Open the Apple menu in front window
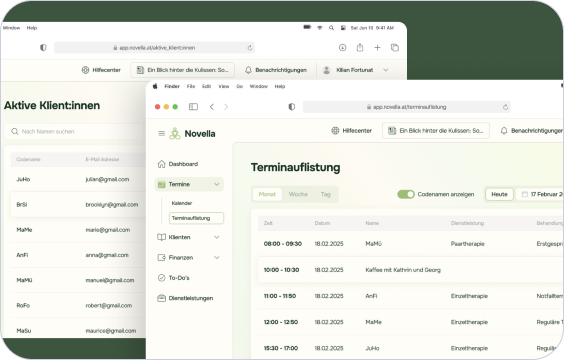The height and width of the screenshot is (360, 564). tap(155, 86)
